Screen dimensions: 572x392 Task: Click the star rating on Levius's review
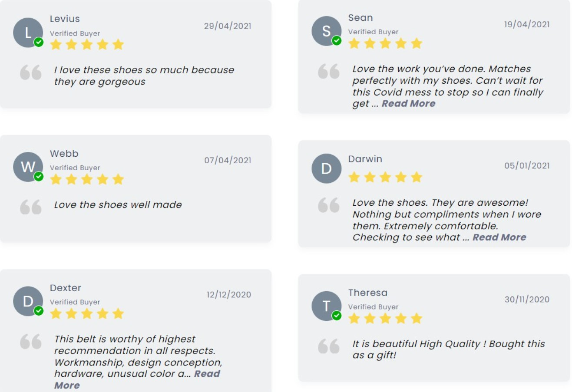click(87, 45)
